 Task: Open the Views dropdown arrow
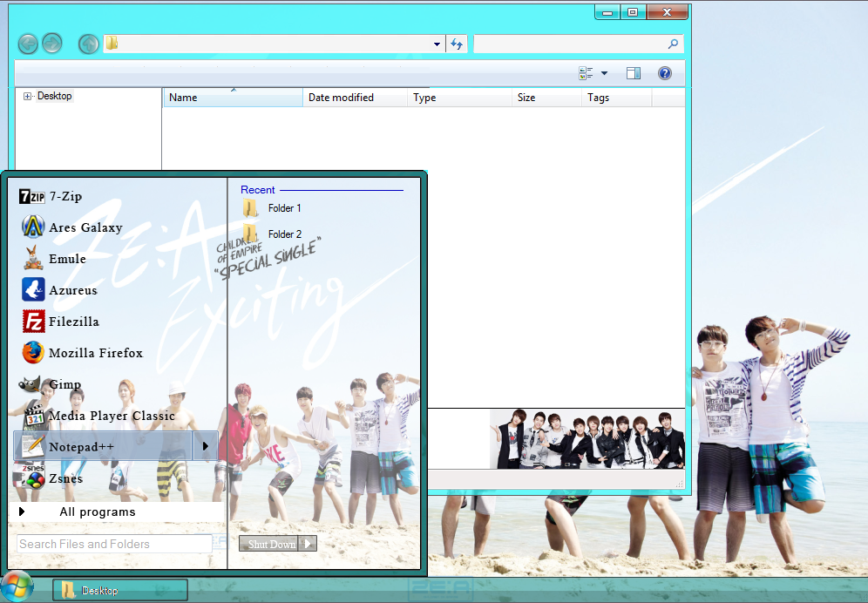(604, 73)
